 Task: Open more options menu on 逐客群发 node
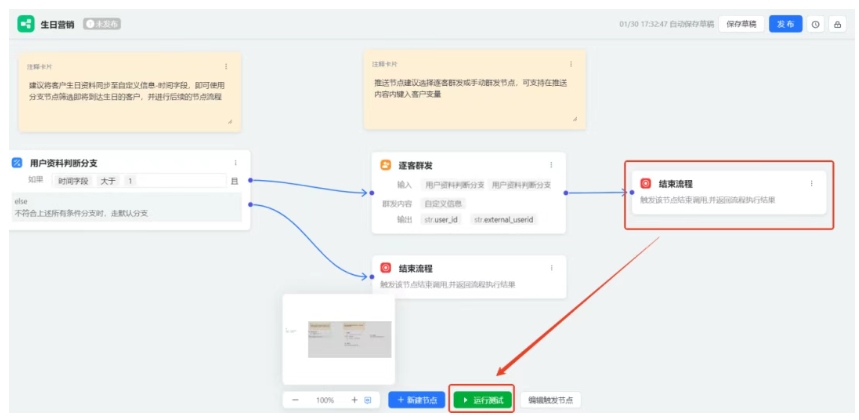tap(551, 165)
